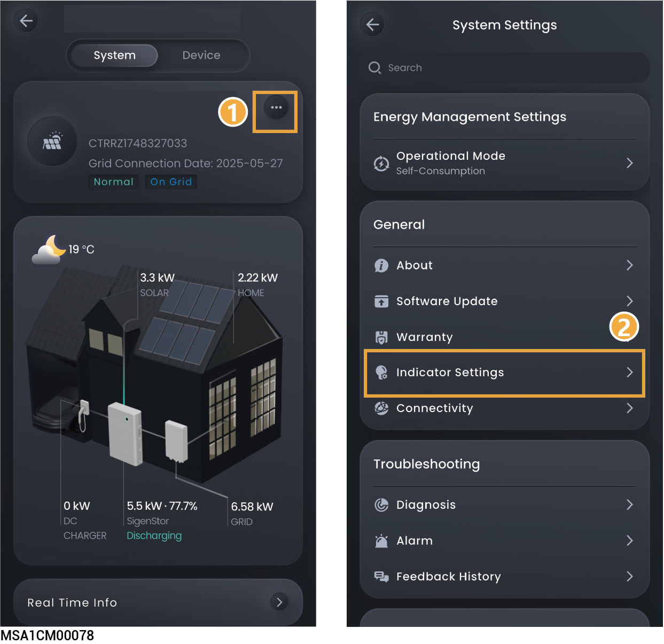Viewport: 664px width, 644px height.
Task: Tap the Software Update icon
Action: (381, 301)
